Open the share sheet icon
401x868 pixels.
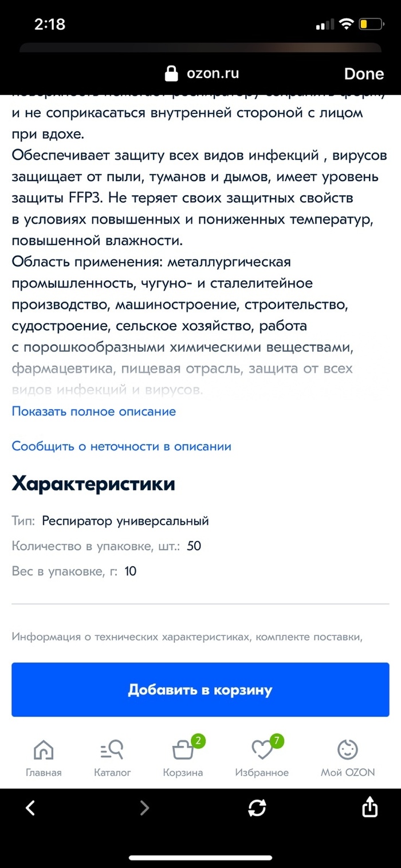pyautogui.click(x=370, y=807)
